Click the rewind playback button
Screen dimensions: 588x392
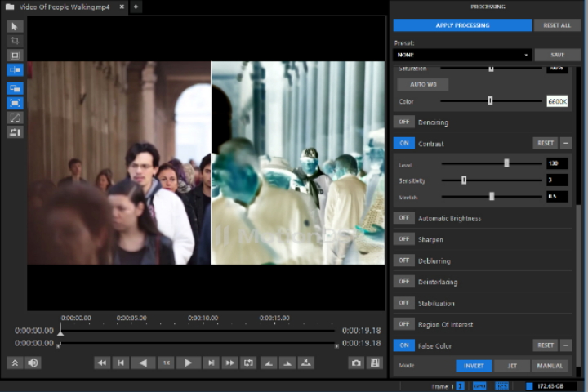tap(101, 363)
